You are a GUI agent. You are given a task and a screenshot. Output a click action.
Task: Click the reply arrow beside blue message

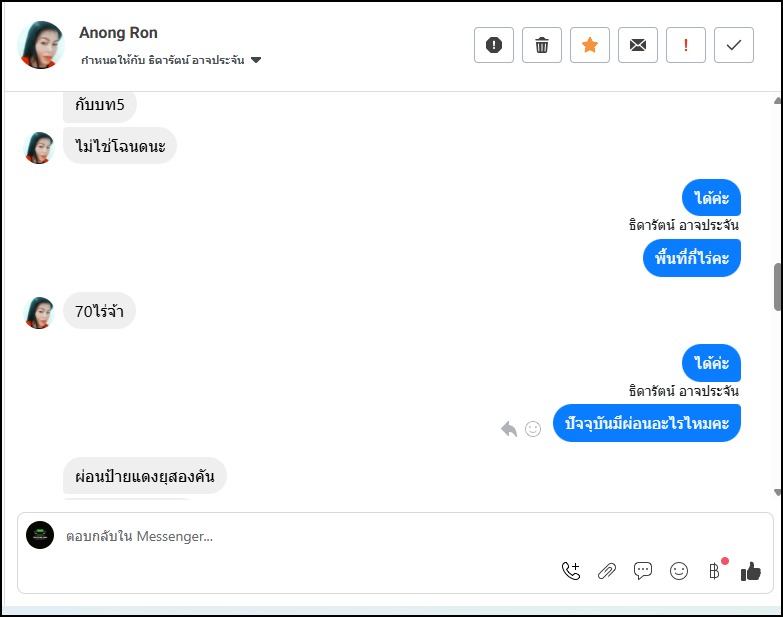[509, 429]
